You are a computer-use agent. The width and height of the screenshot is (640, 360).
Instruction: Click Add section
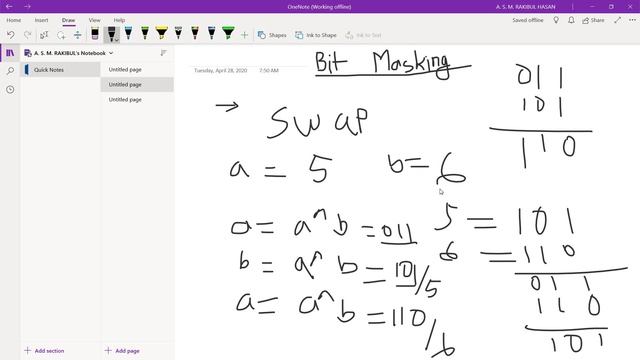click(44, 351)
